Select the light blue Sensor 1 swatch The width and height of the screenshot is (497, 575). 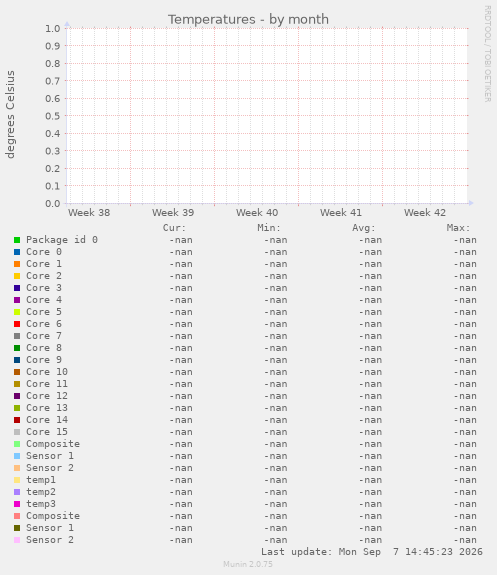pyautogui.click(x=17, y=456)
